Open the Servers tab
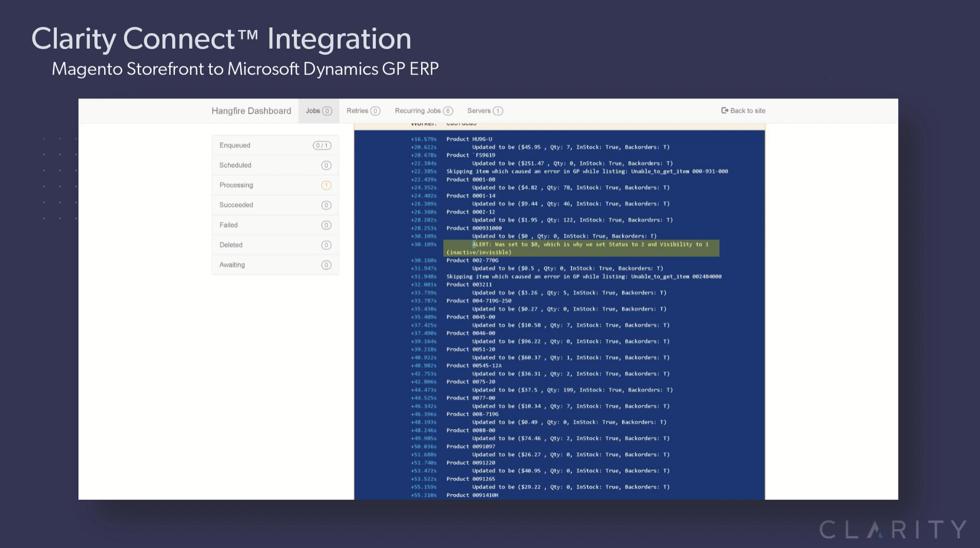This screenshot has width=980, height=548. [x=485, y=111]
